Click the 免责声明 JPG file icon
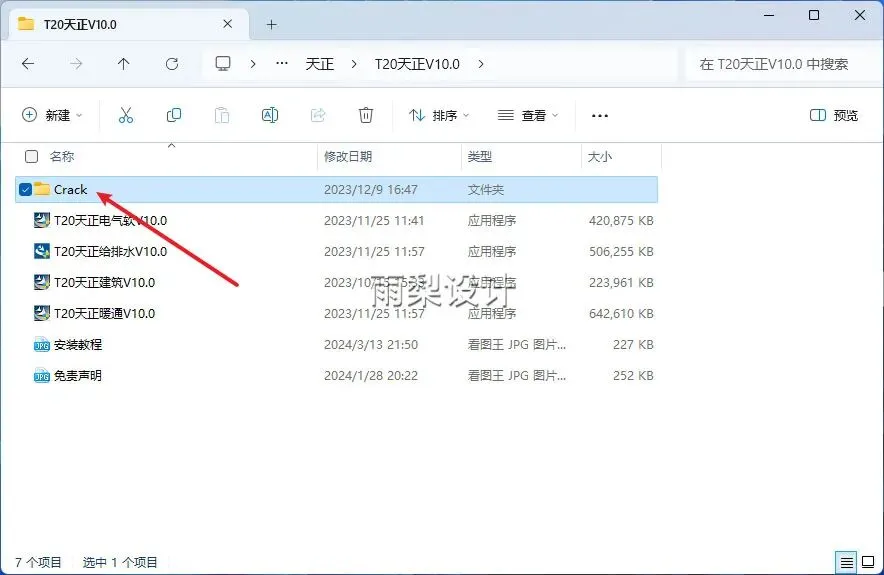884x575 pixels. [42, 375]
